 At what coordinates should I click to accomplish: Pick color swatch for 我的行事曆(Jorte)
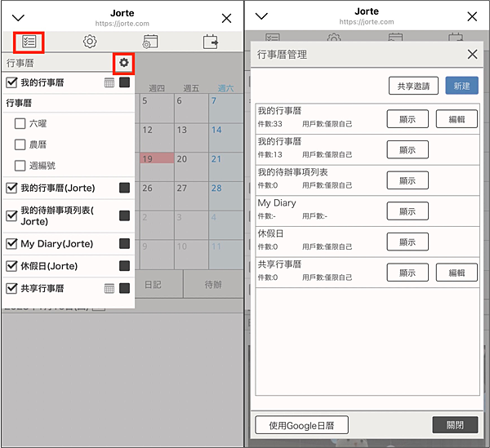pyautogui.click(x=124, y=188)
